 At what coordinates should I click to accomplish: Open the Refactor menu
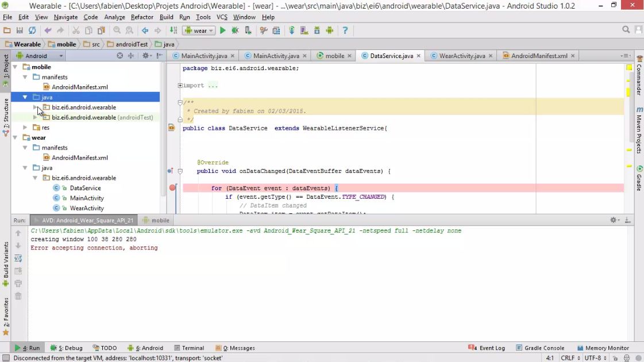pos(142,17)
